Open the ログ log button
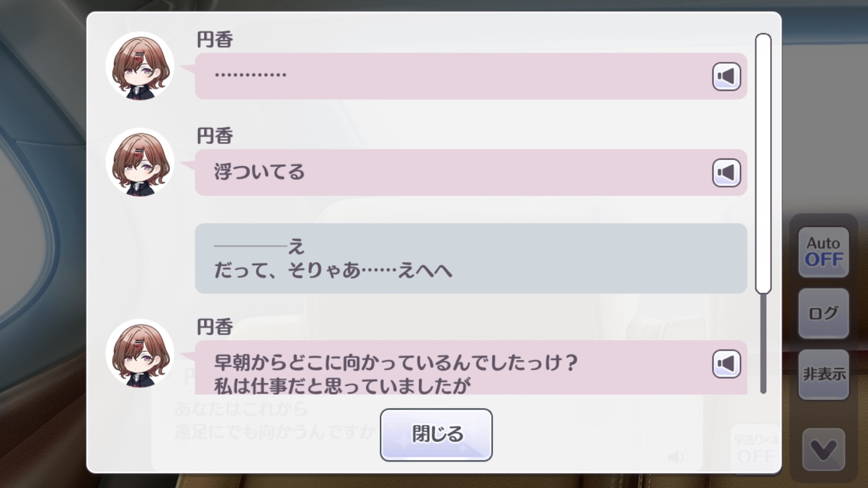Screen dimensions: 868x488 pyautogui.click(x=823, y=313)
